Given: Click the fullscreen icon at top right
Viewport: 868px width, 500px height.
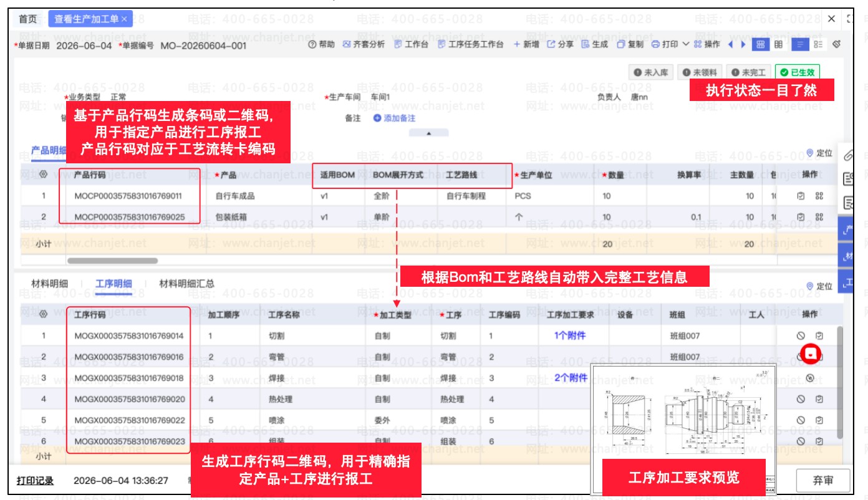Looking at the screenshot, I should point(851,19).
